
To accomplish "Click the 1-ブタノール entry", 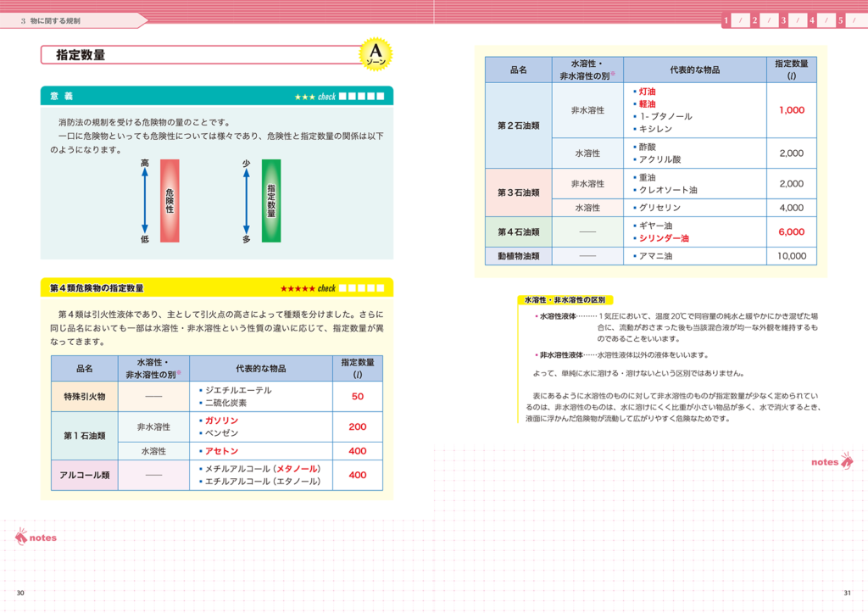I will point(665,116).
